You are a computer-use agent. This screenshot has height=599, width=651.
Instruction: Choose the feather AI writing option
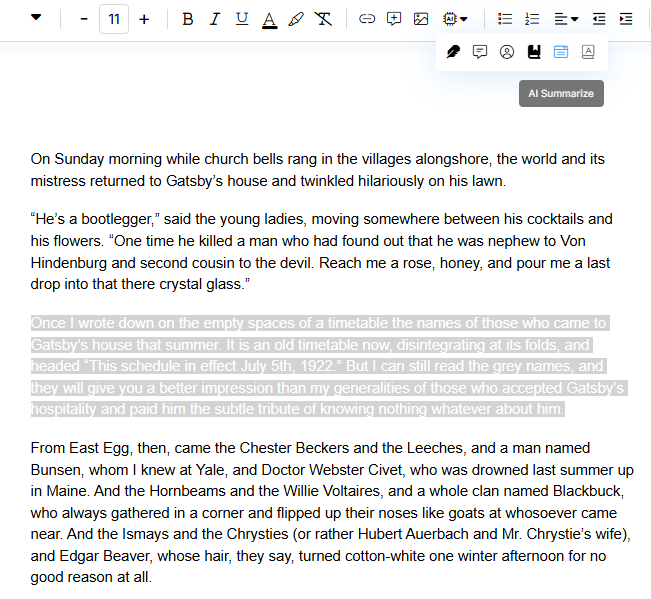[x=453, y=52]
